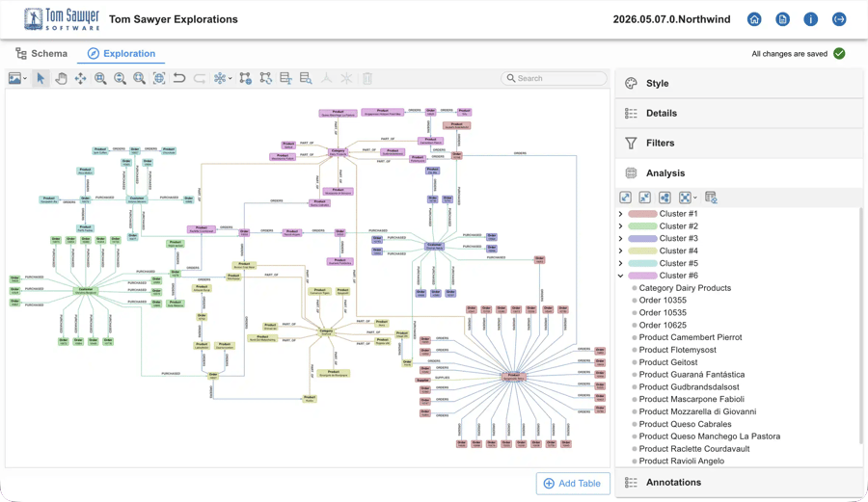Select 'Product Mozzarella di Giovanni' entry

point(697,411)
